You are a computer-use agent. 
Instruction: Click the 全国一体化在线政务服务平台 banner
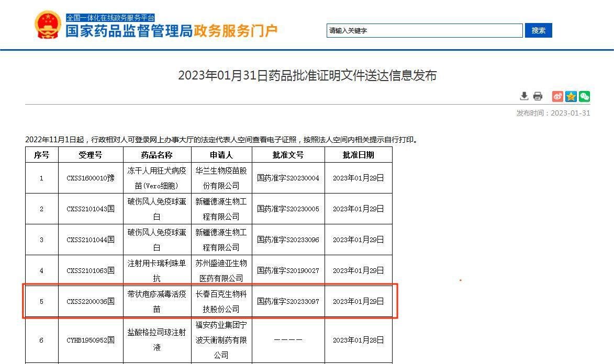tap(110, 18)
